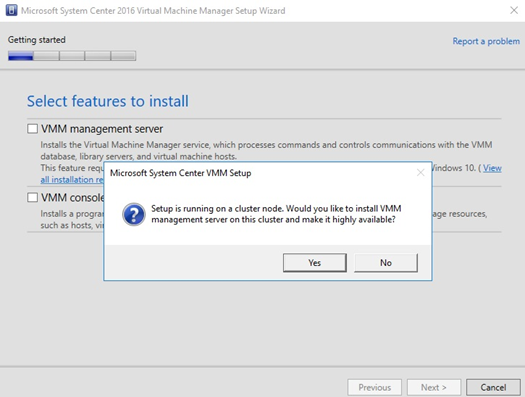The image size is (525, 397).
Task: Click the Setup Wizard title bar app icon
Action: pos(11,10)
